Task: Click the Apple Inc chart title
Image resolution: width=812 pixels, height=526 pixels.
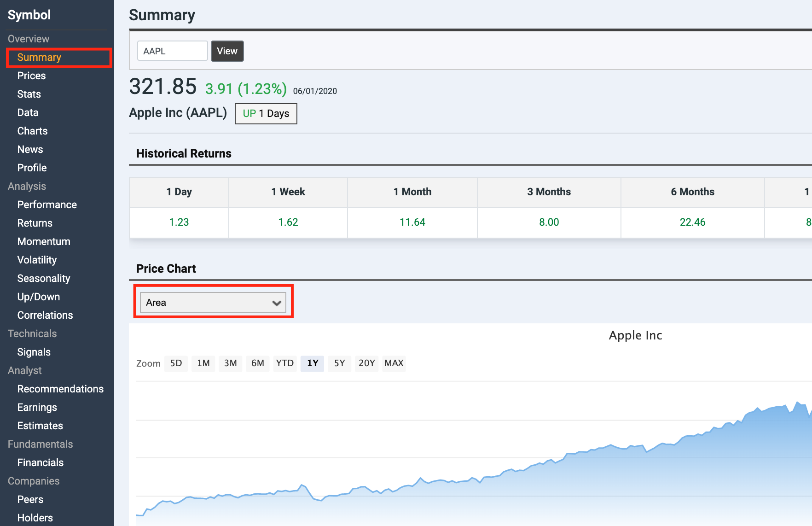Action: (x=635, y=336)
